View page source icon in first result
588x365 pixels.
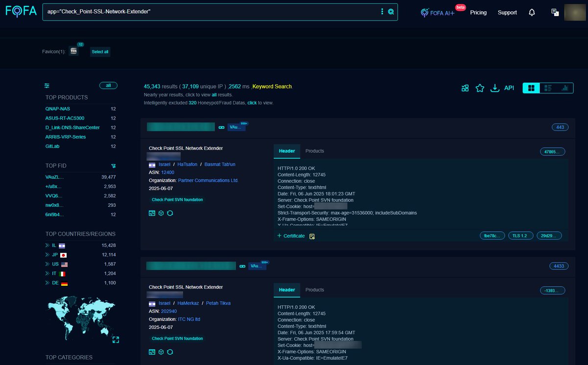coord(152,213)
